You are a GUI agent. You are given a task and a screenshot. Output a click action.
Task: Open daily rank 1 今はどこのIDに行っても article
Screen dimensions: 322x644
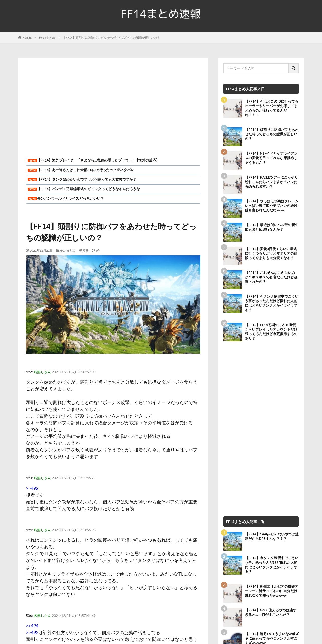272,108
